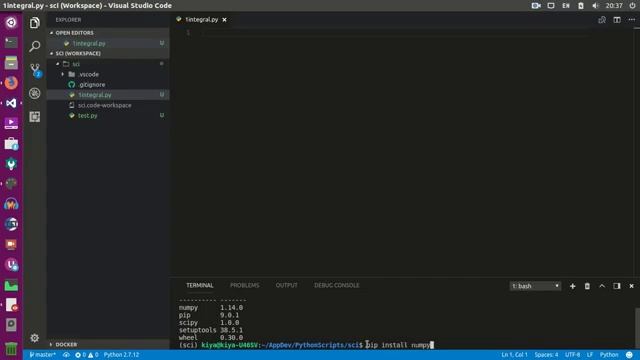The image size is (640, 360).
Task: Change indentation via Spaces: 4
Action: point(546,355)
